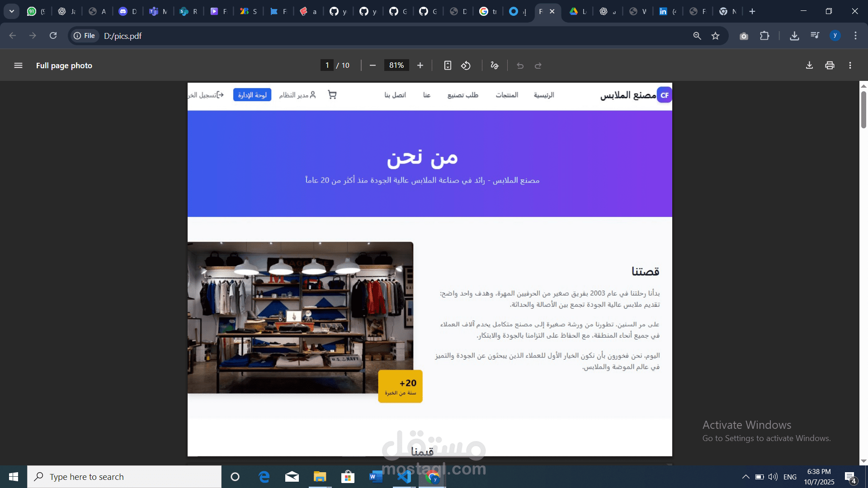Toggle the bookmark star for this page
Screen dimensions: 868x488
[x=716, y=36]
